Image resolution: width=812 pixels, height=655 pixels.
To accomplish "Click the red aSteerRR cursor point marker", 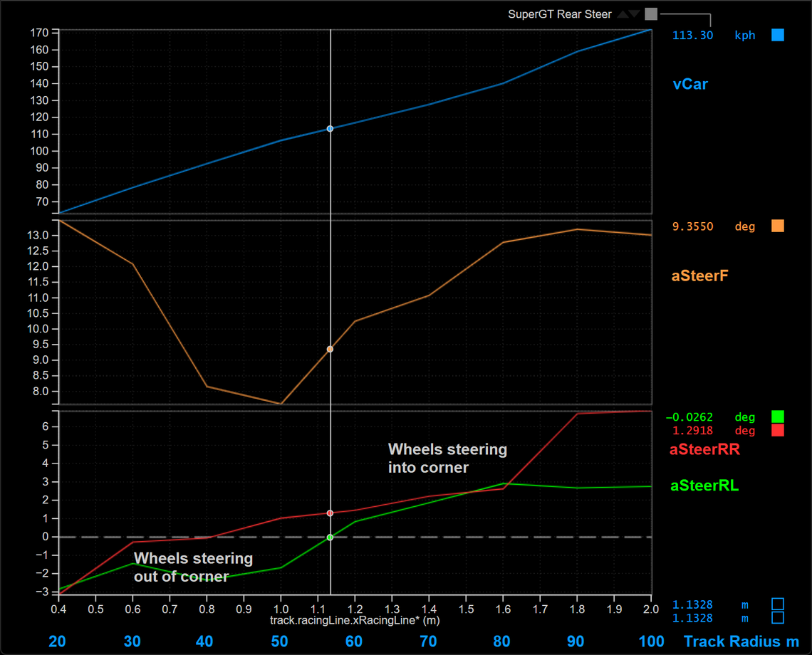I will [330, 513].
